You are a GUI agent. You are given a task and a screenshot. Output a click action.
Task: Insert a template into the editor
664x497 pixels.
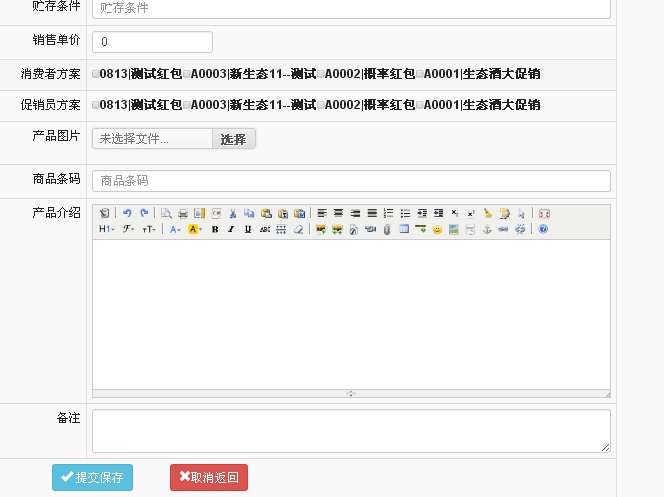[x=199, y=213]
